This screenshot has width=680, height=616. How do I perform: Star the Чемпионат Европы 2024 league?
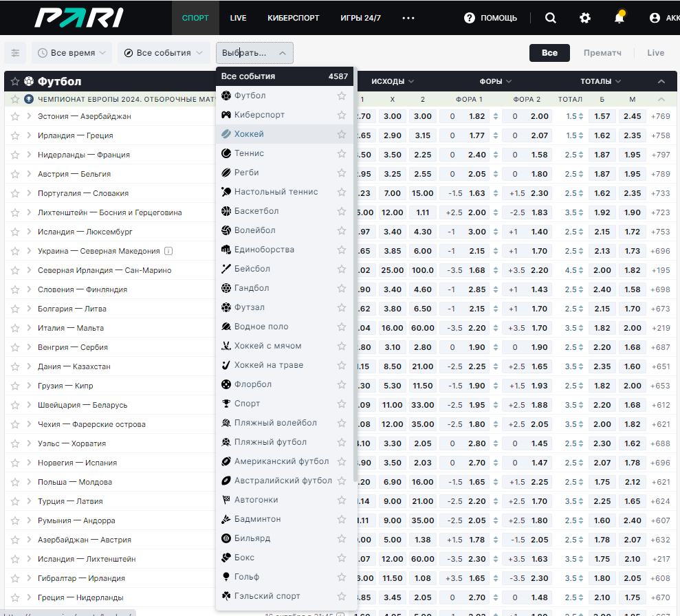[15, 99]
